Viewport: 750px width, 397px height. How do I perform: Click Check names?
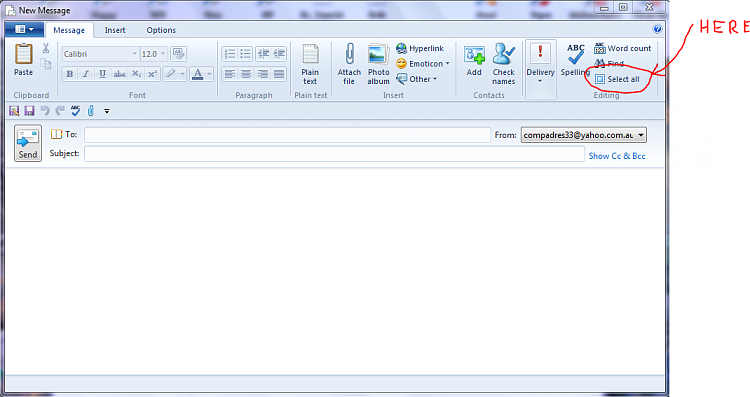tap(504, 64)
